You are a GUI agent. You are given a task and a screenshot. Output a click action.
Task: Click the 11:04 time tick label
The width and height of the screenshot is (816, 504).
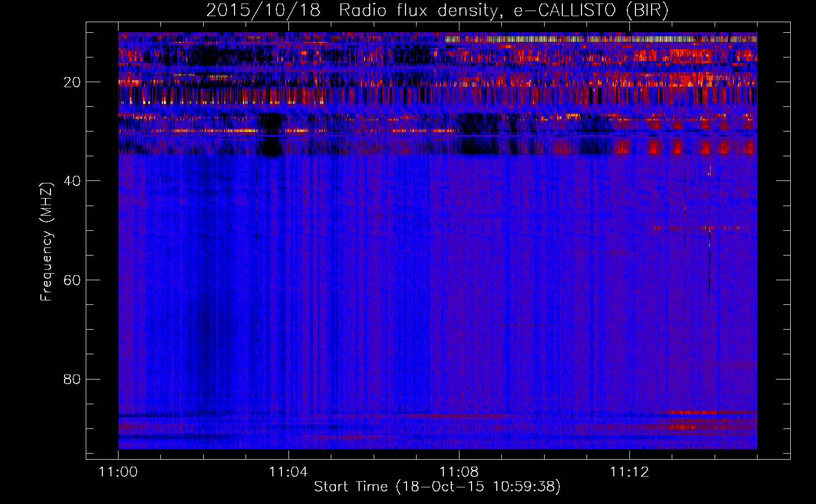click(288, 472)
